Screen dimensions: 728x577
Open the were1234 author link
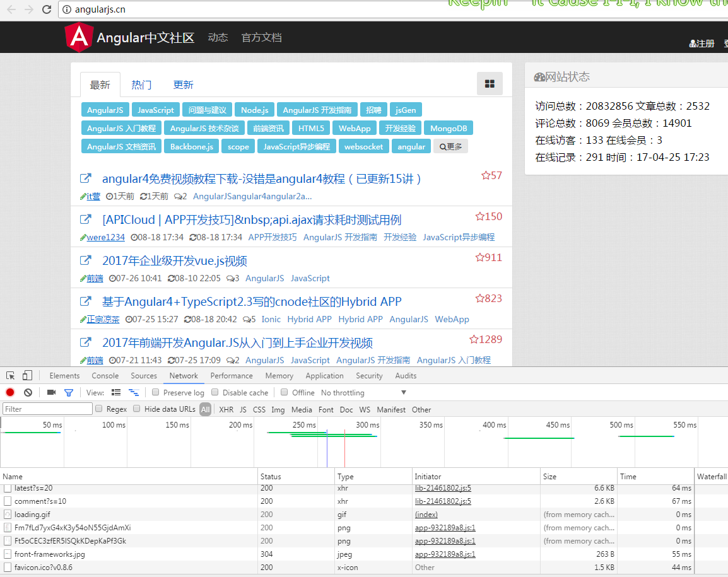click(105, 237)
